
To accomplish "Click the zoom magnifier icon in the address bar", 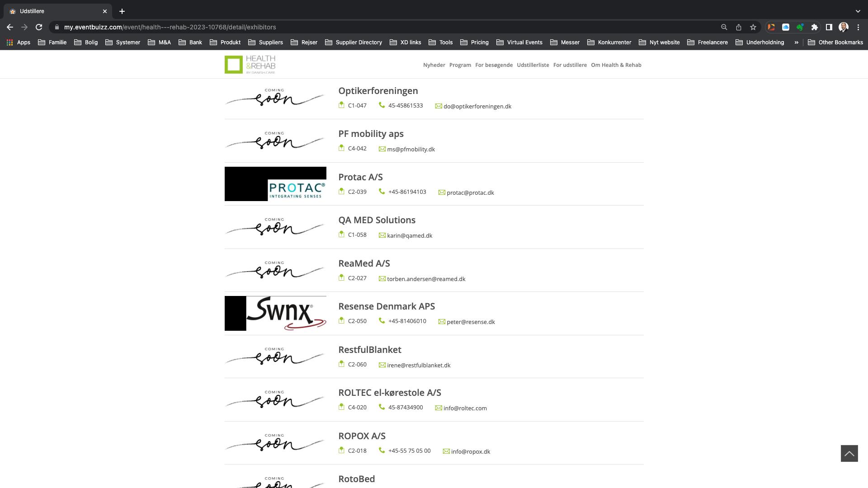I will click(x=724, y=27).
